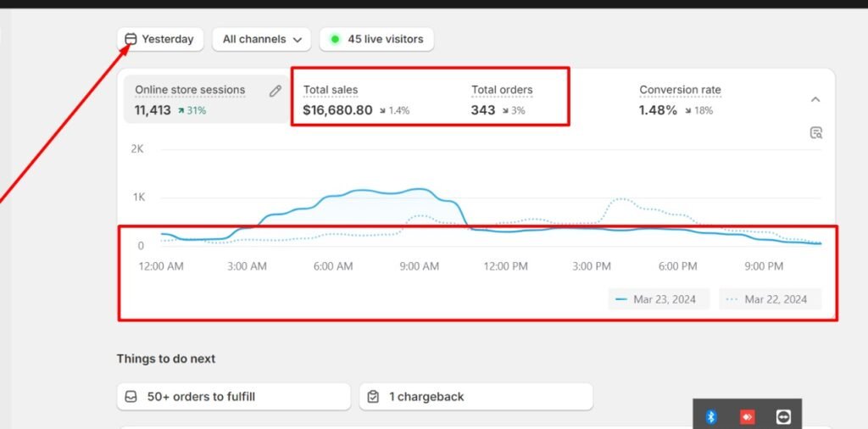Viewport: 868px width, 429px height.
Task: Click the Things to do next heading
Action: point(166,359)
